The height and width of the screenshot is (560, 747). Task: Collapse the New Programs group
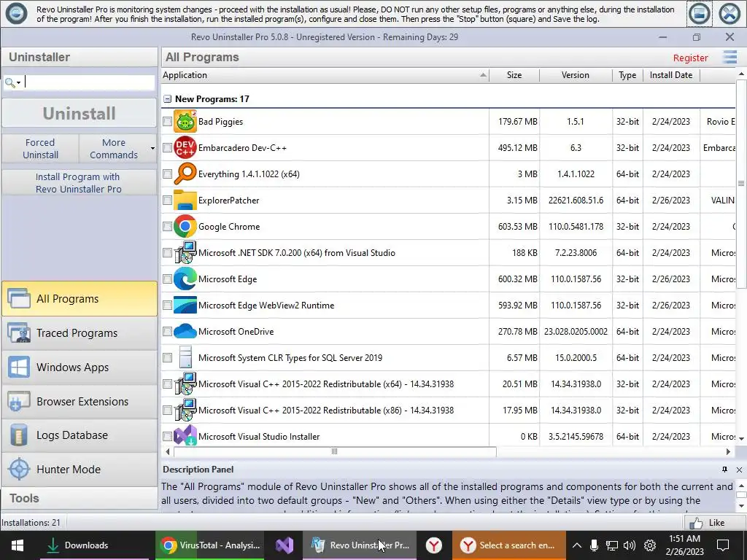coord(167,99)
